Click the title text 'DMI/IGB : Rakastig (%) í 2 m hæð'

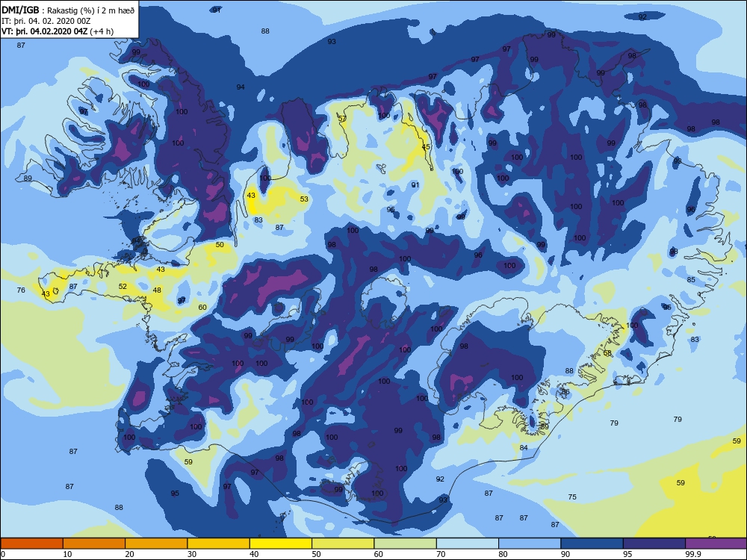(69, 10)
